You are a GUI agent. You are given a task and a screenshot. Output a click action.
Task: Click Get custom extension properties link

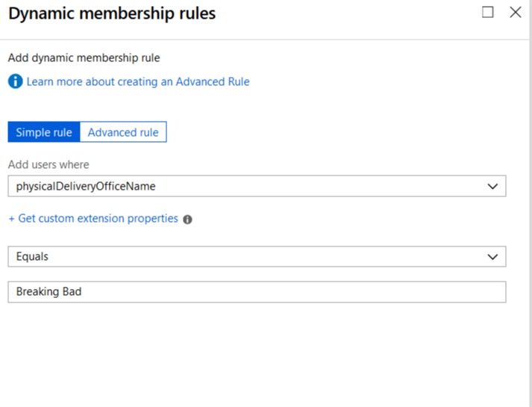click(98, 218)
